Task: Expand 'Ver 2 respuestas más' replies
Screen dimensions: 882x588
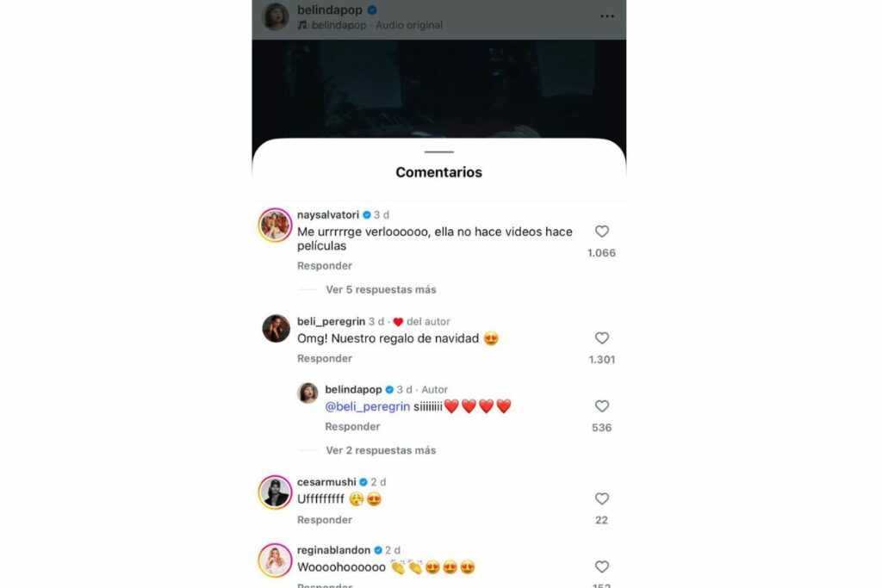Action: 381,450
